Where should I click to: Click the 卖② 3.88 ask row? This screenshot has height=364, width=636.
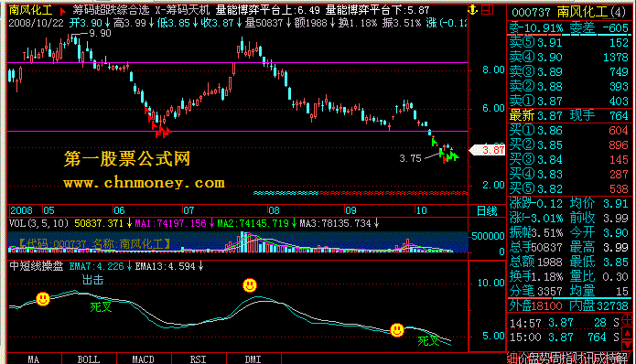point(568,86)
